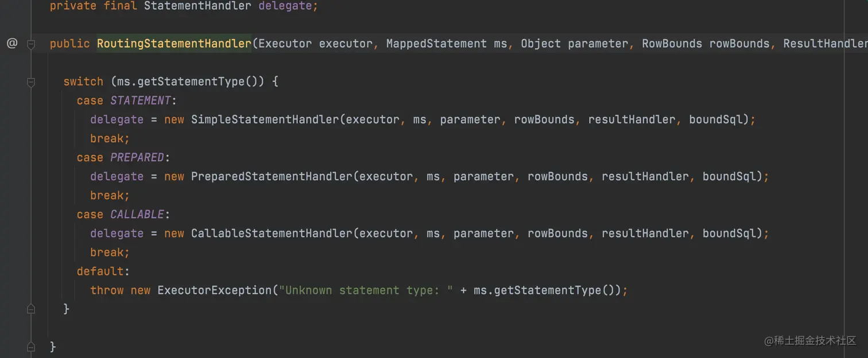Image resolution: width=868 pixels, height=358 pixels.
Task: Click the @ gutter annotation icon
Action: pyautogui.click(x=12, y=43)
